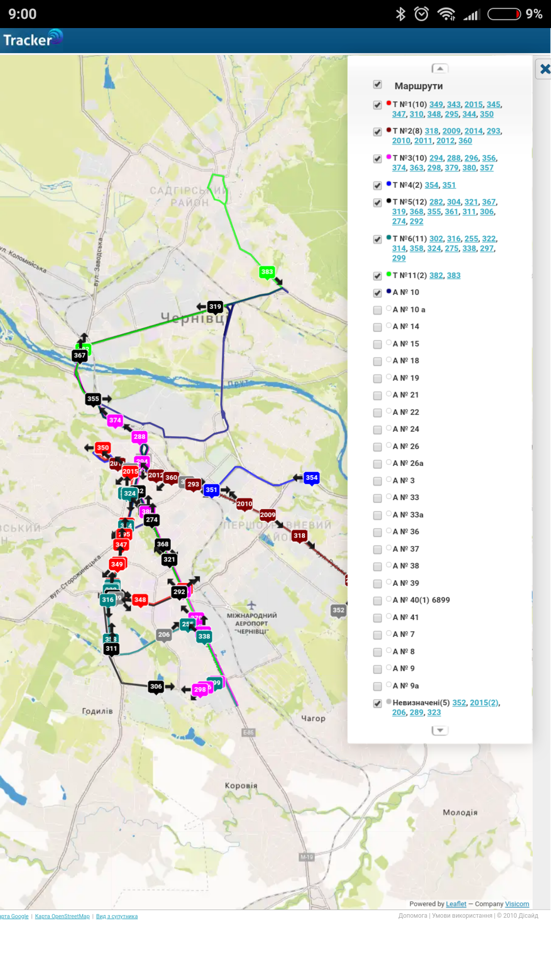Collapse the routes list with the up arrow
This screenshot has height=980, width=551.
[x=440, y=68]
